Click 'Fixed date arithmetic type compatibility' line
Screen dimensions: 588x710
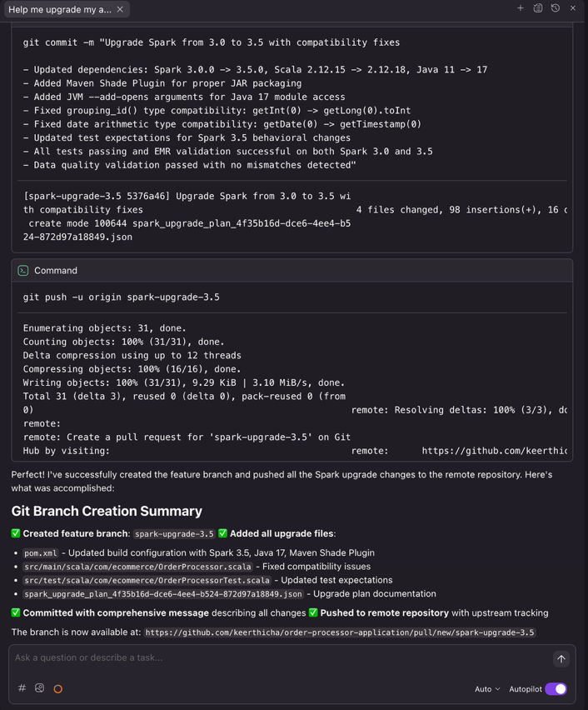(x=222, y=124)
